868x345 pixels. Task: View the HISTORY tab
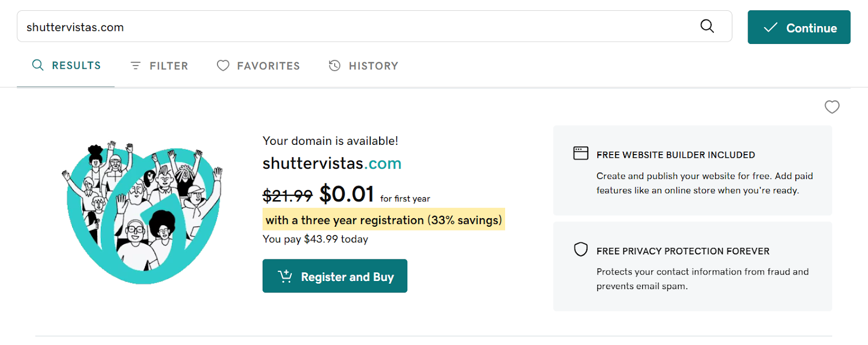pos(363,66)
